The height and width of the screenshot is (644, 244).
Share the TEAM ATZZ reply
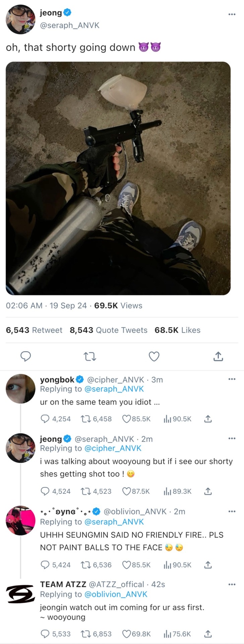pyautogui.click(x=208, y=634)
